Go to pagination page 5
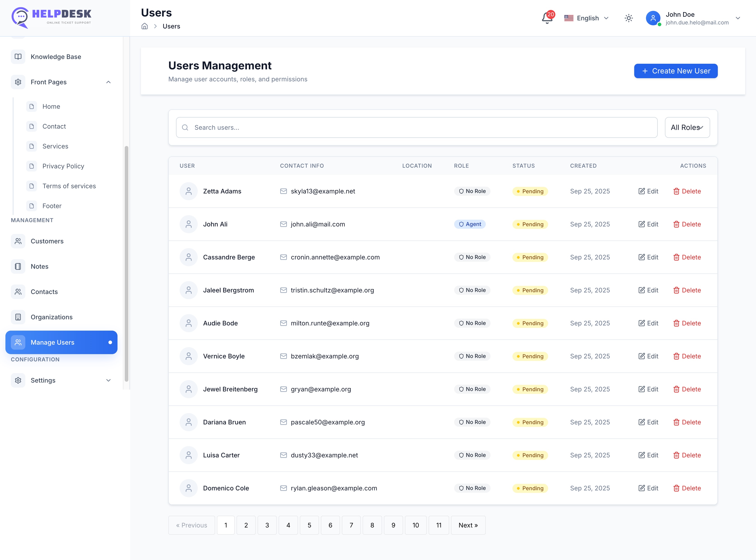 click(x=309, y=525)
